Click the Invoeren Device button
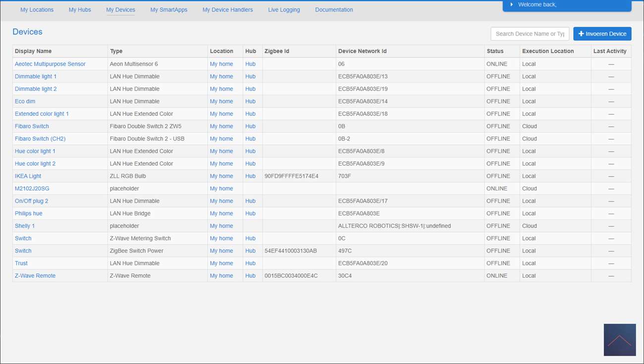The image size is (644, 364). pos(602,34)
